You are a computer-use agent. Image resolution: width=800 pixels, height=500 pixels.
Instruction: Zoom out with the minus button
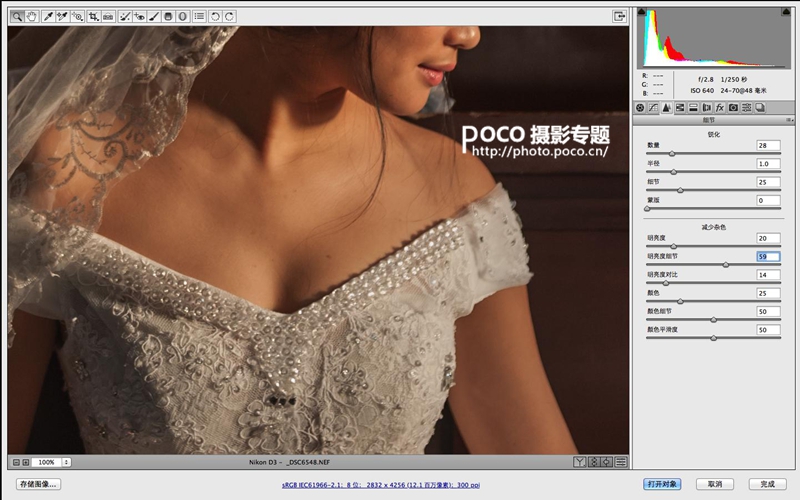(16, 462)
